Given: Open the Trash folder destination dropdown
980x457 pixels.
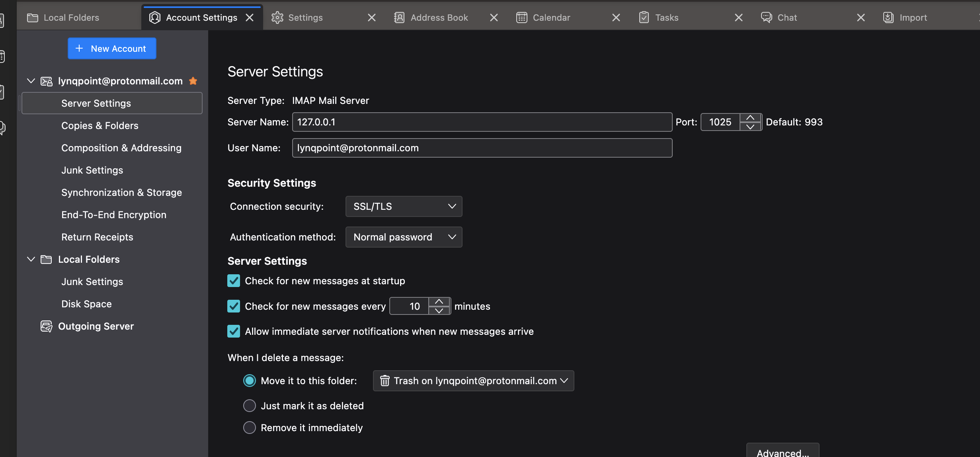Looking at the screenshot, I should [473, 381].
